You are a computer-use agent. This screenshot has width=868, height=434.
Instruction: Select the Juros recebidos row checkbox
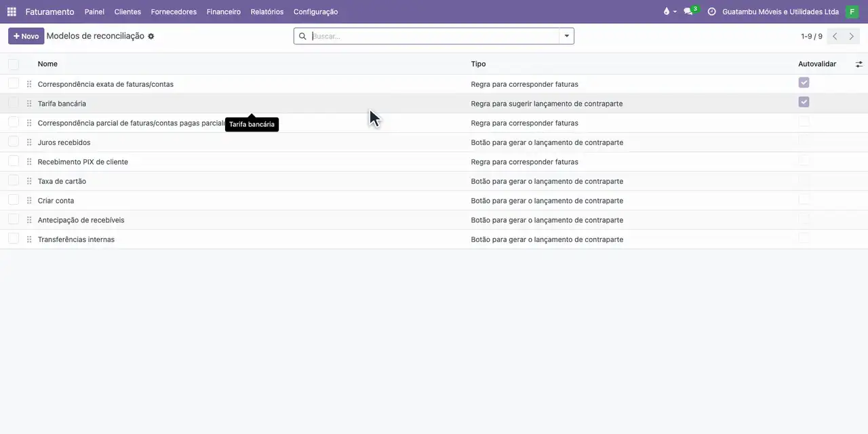(x=14, y=141)
